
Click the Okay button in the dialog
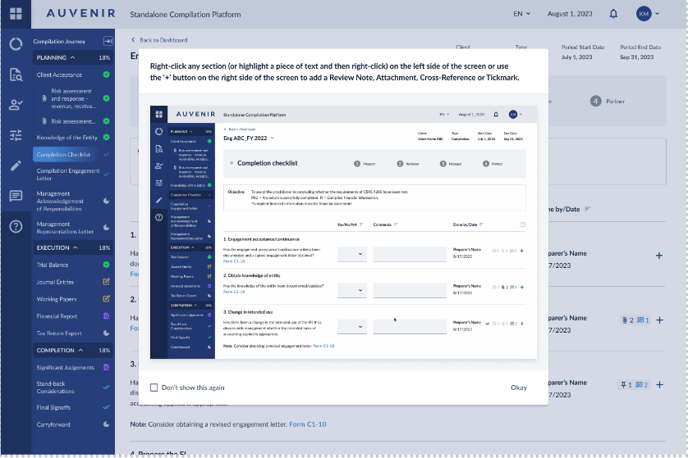pyautogui.click(x=518, y=387)
